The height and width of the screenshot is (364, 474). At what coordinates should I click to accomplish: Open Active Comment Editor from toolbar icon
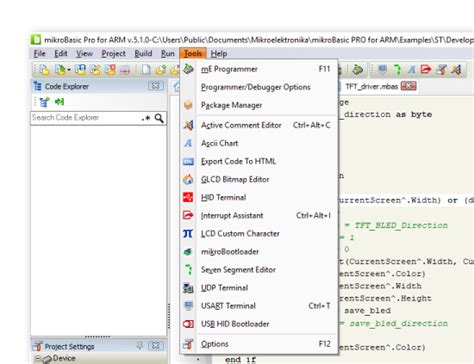point(456,70)
